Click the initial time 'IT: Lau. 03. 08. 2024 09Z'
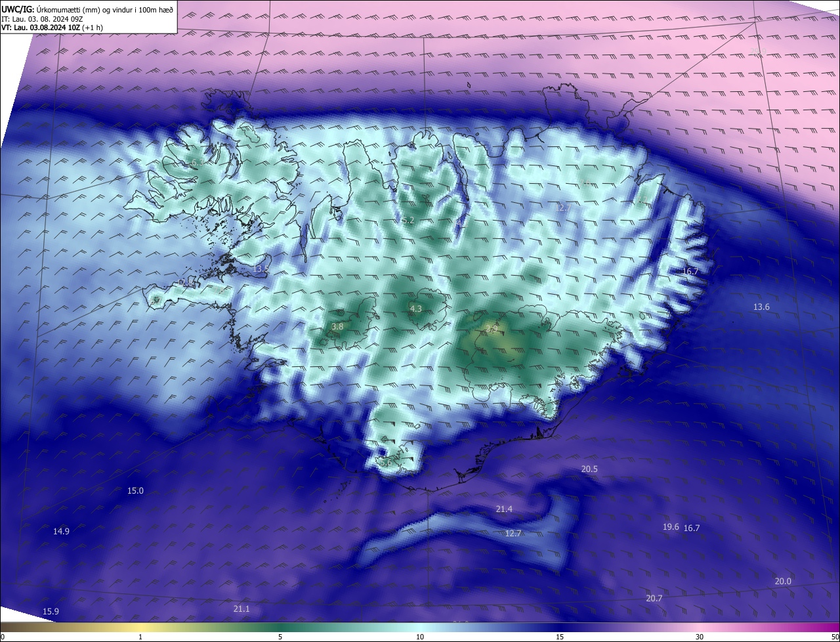 [x=42, y=19]
